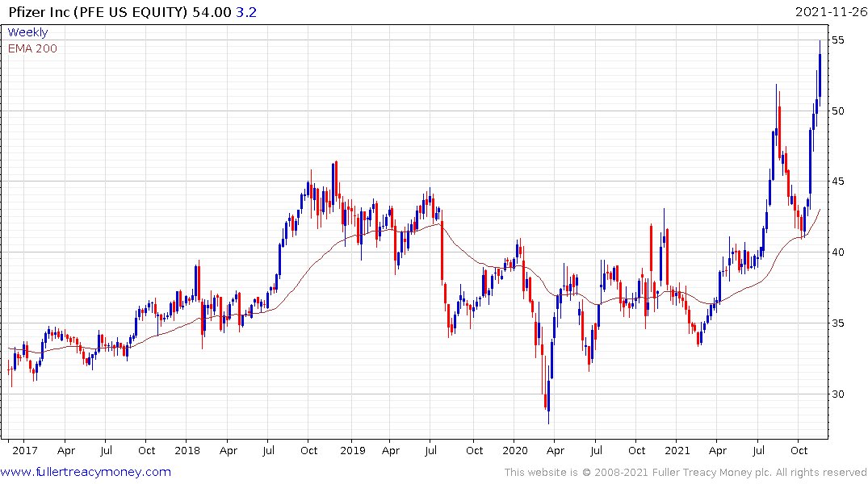Viewport: 868px width, 484px height.
Task: Click the 55 price axis label
Action: 837,40
